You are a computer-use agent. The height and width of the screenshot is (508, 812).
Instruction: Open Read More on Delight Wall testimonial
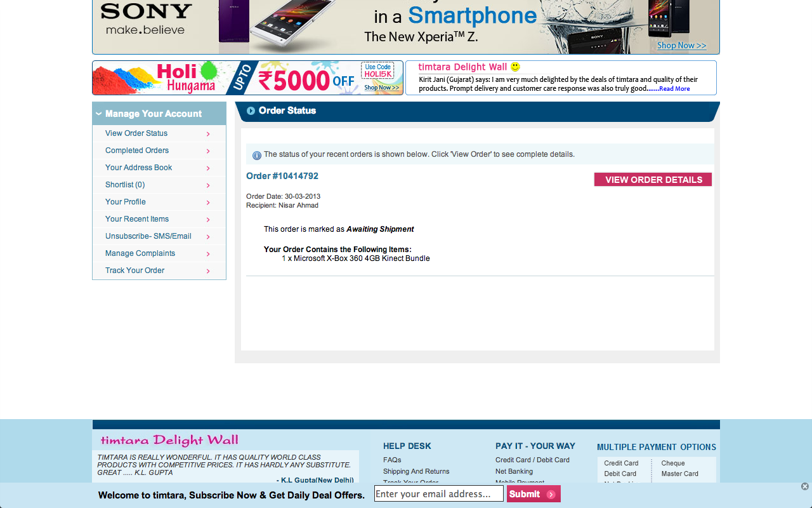(x=674, y=89)
